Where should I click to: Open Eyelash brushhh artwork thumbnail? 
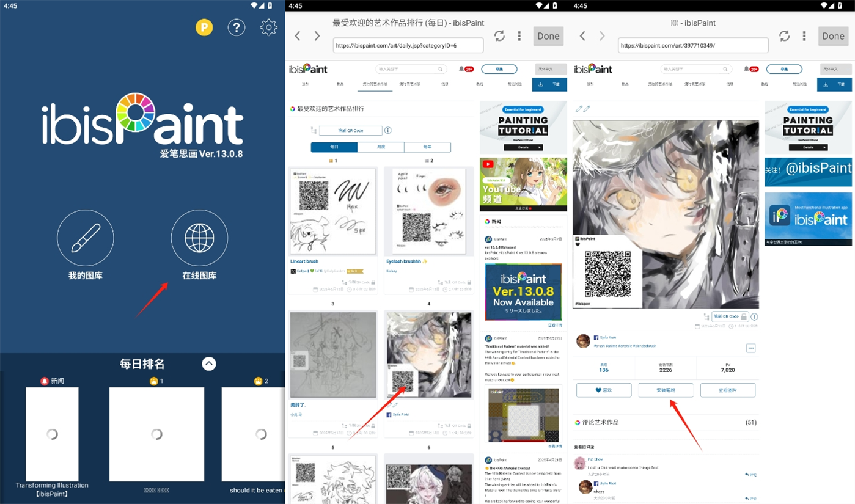pyautogui.click(x=428, y=211)
